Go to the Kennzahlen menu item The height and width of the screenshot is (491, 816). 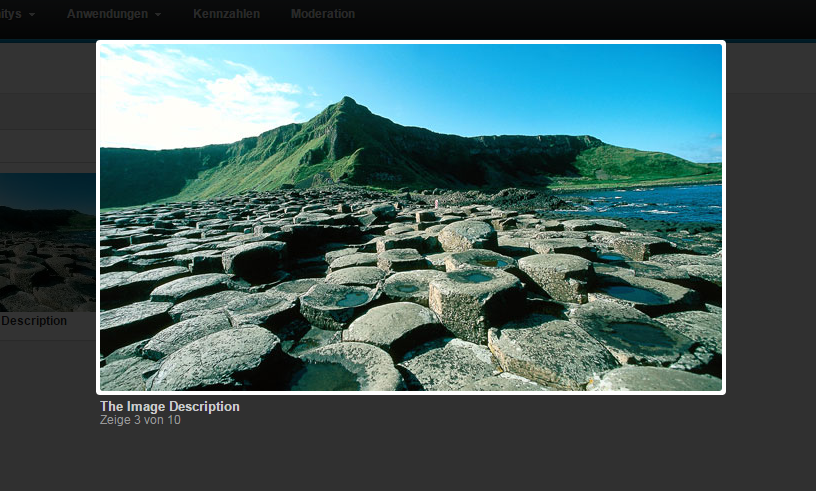[226, 14]
